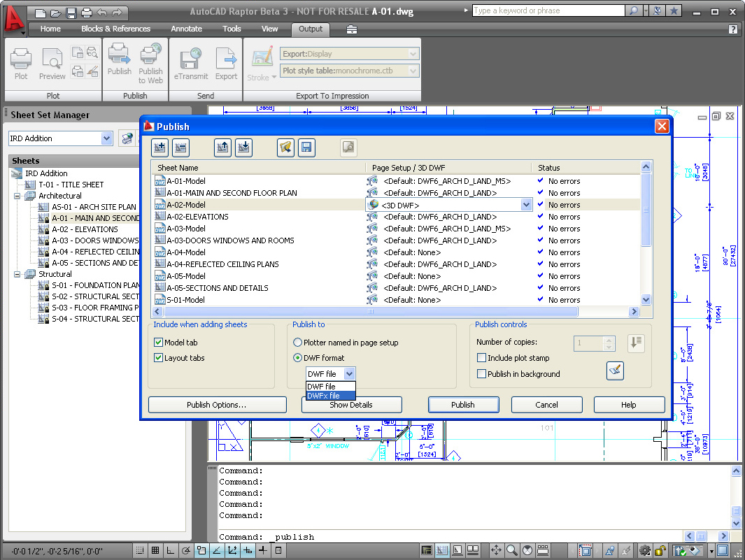Click the Redo arrow in quick access toolbar
745x560 pixels.
117,13
